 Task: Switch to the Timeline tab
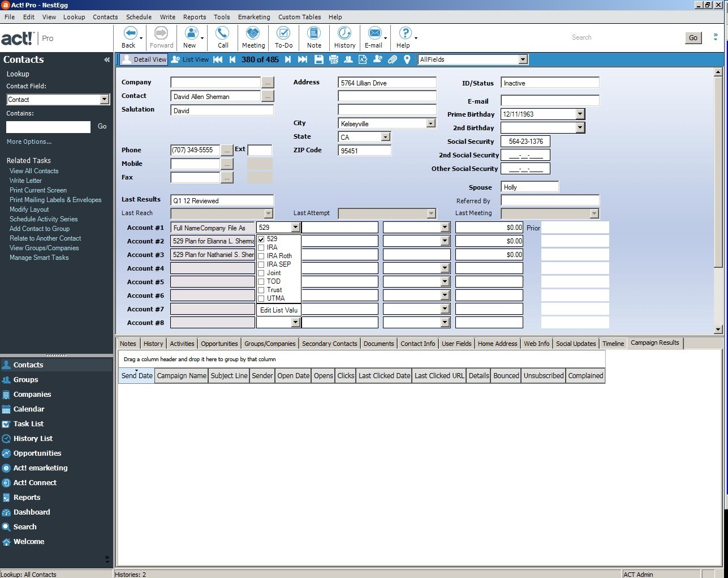(x=613, y=344)
